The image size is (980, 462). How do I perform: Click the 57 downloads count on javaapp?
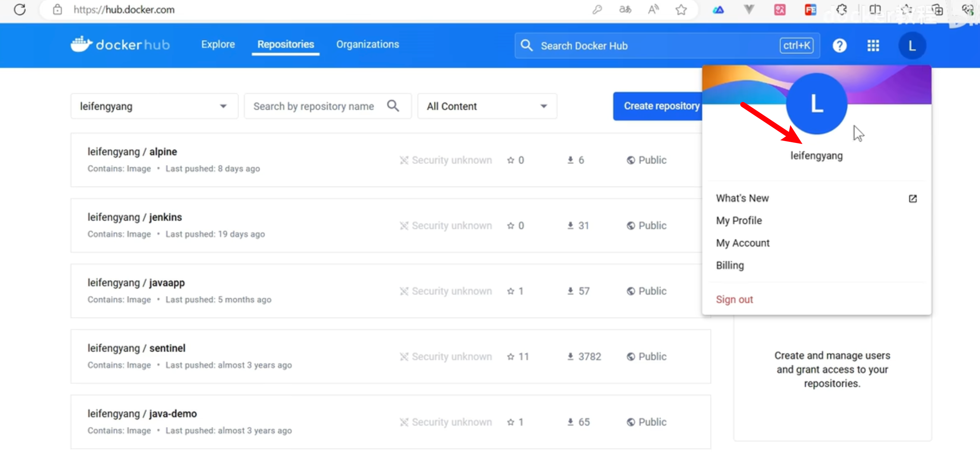click(584, 291)
